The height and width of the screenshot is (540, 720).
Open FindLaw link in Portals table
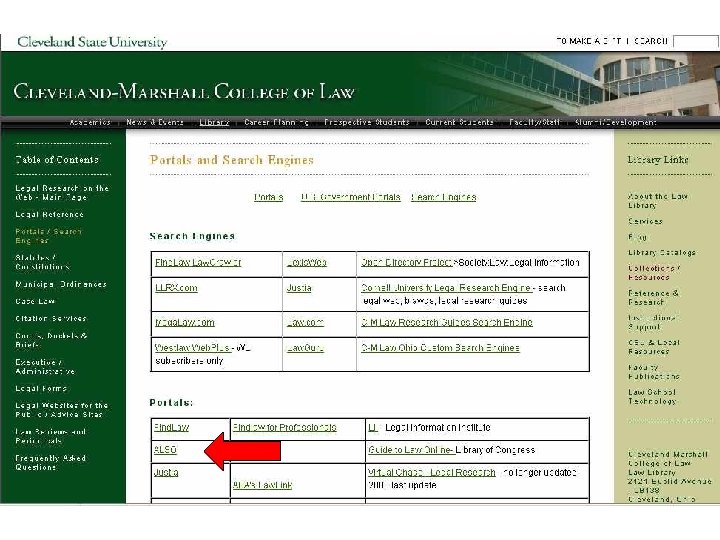coord(171,427)
